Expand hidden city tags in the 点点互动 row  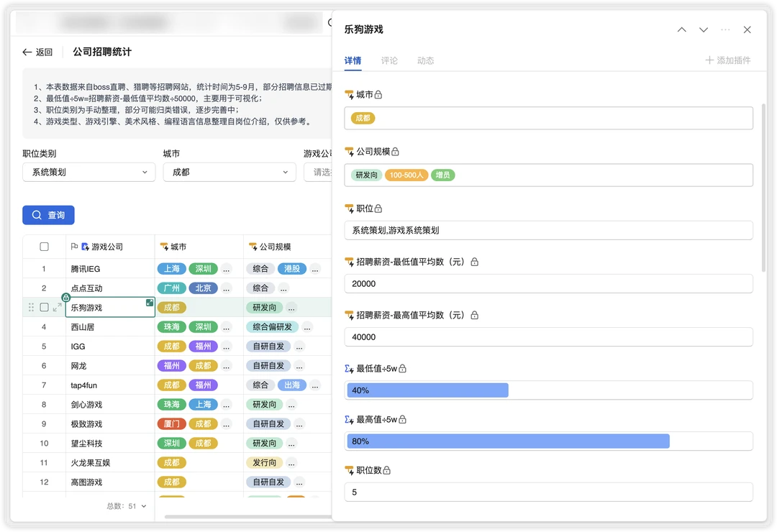[226, 288]
